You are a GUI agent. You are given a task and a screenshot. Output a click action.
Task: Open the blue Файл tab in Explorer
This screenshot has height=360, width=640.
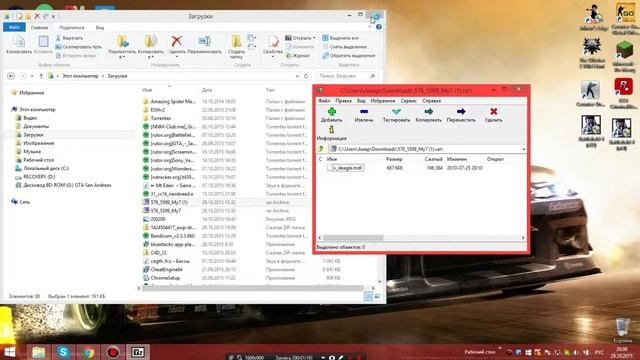[14, 27]
